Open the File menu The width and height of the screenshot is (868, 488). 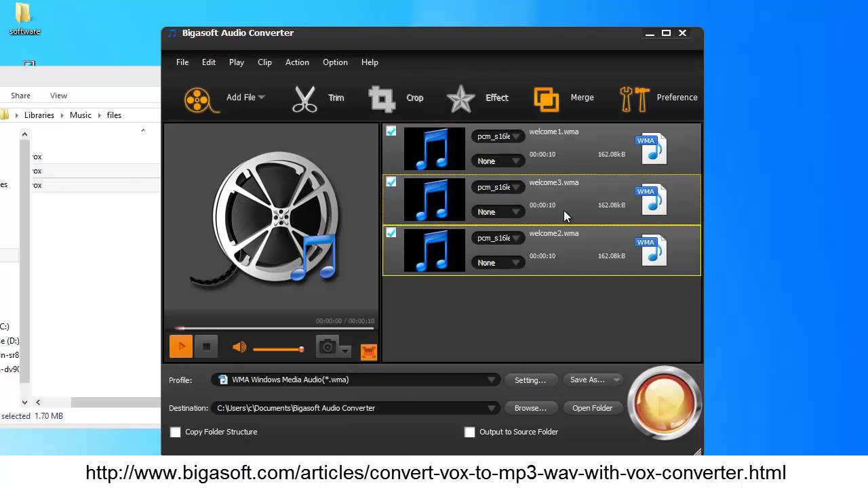(x=182, y=62)
